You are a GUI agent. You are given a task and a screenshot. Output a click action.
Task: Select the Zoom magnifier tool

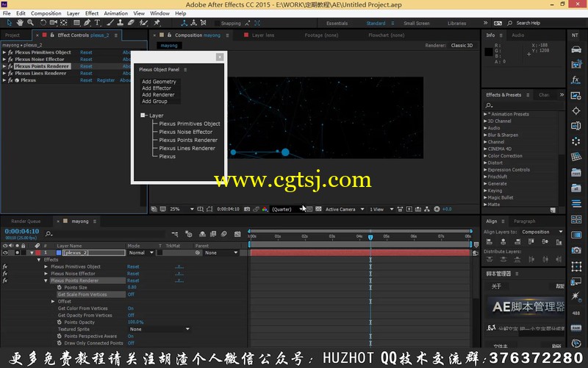30,23
